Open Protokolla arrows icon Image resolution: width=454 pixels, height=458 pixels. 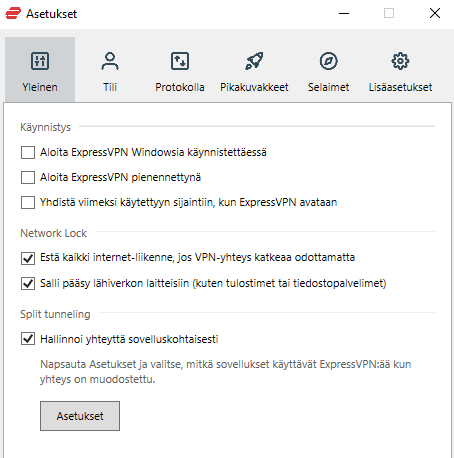[x=180, y=61]
